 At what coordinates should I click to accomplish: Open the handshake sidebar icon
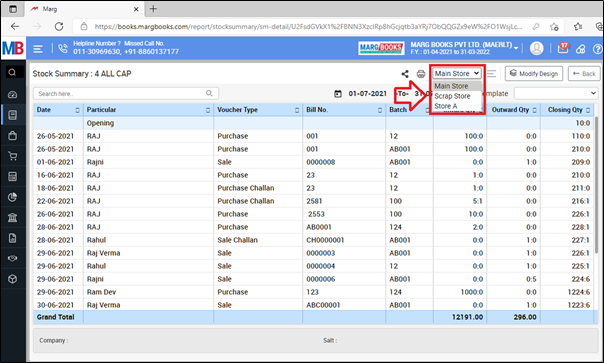click(x=12, y=258)
